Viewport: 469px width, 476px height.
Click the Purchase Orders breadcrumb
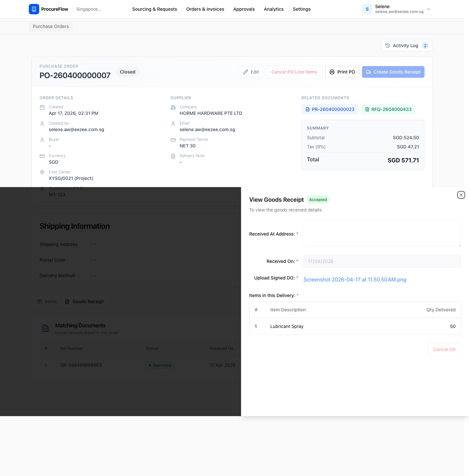click(51, 26)
